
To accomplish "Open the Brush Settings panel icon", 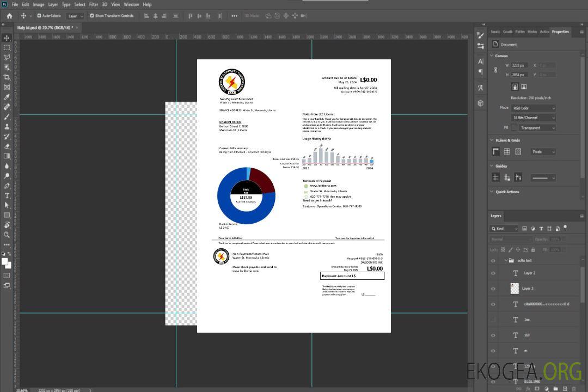I will (x=480, y=35).
